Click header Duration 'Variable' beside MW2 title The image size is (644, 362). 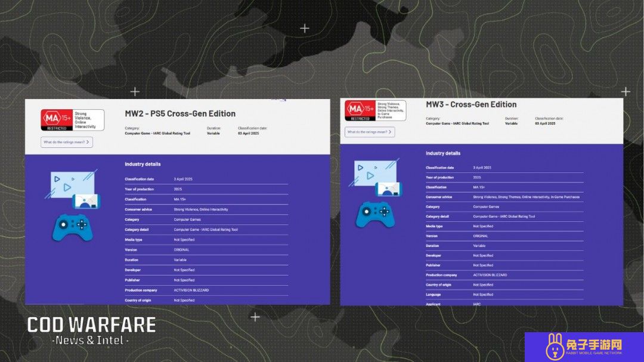213,133
